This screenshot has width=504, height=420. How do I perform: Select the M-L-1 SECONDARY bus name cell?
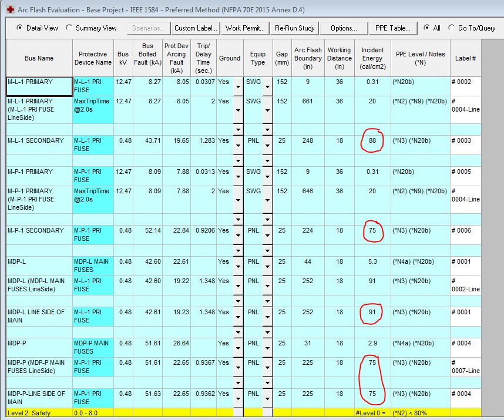point(39,145)
